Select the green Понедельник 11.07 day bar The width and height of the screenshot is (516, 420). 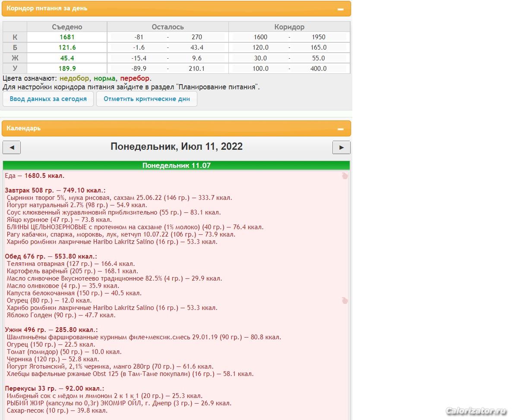[176, 166]
